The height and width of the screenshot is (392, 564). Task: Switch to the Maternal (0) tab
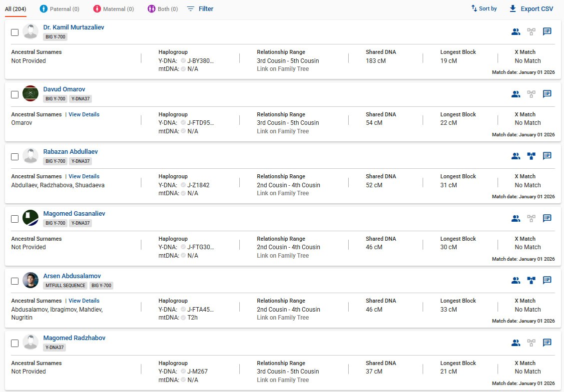(113, 9)
